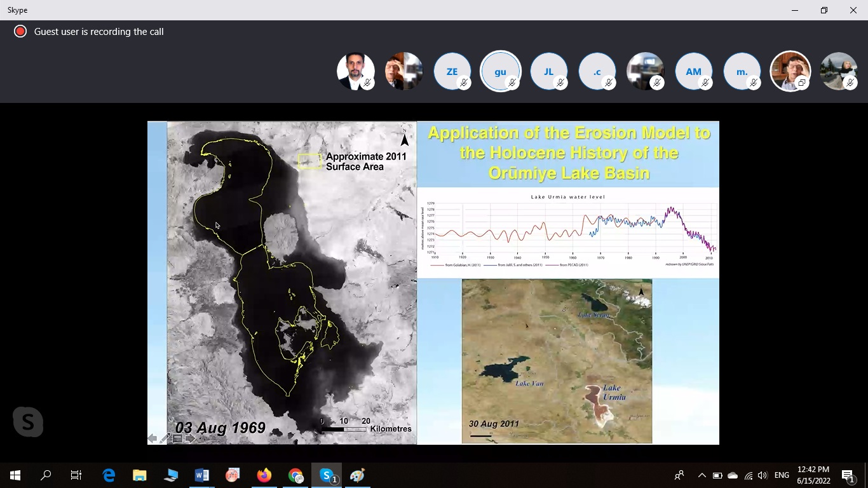This screenshot has width=868, height=488.
Task: Open Skype from the taskbar
Action: coord(327,475)
